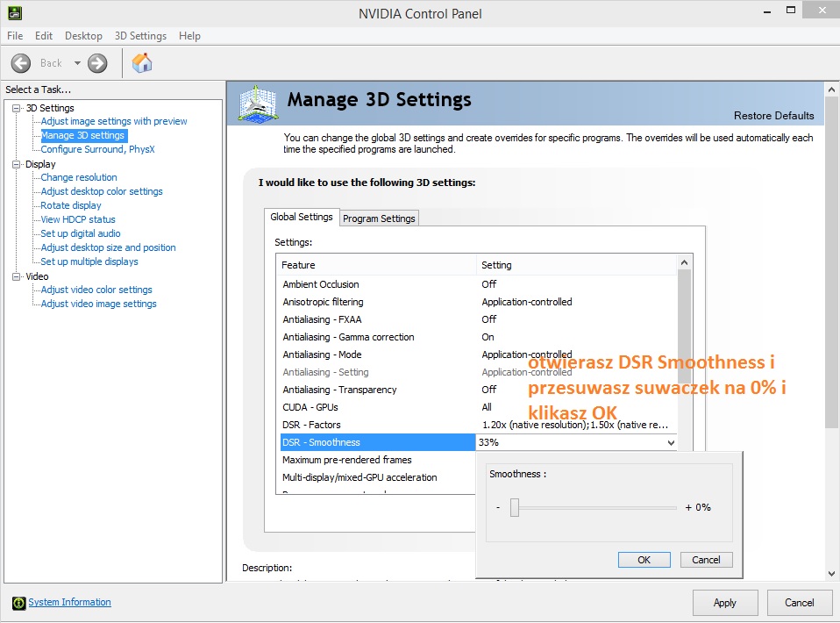The height and width of the screenshot is (623, 840).
Task: Open the File menu
Action: tap(15, 36)
